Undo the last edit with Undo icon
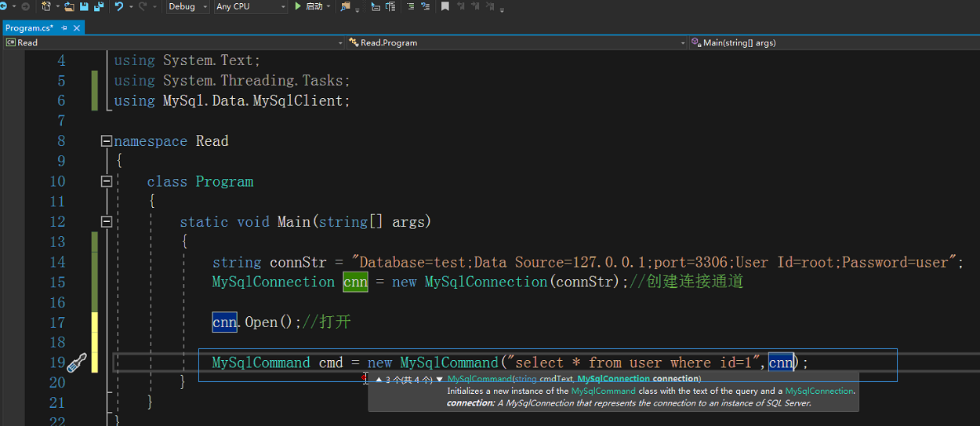 click(118, 6)
